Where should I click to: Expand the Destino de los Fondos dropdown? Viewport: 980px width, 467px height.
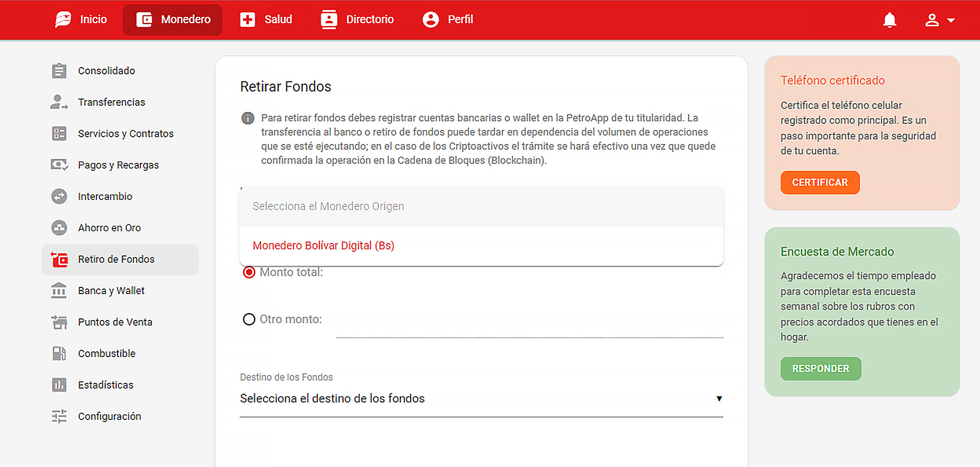tap(481, 399)
